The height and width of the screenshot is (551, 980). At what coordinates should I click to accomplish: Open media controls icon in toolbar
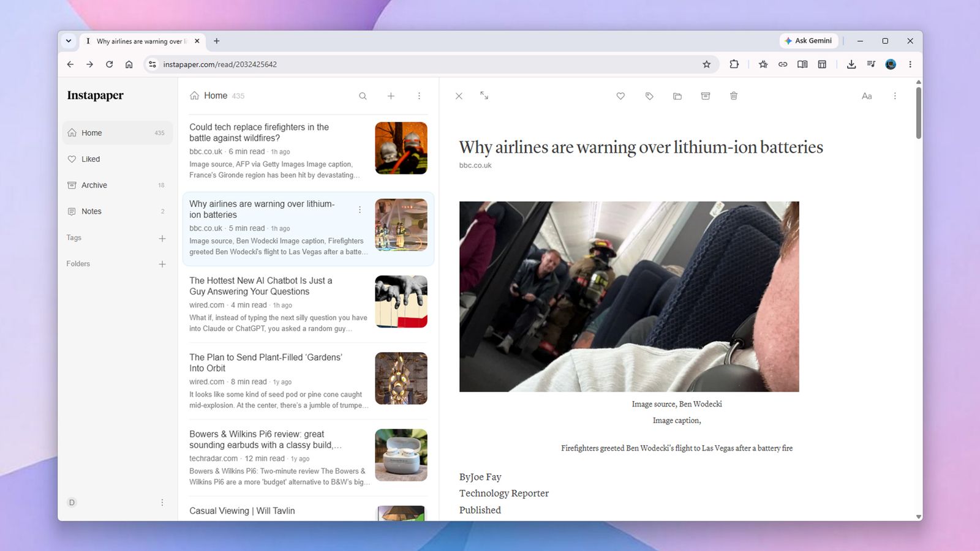coord(871,64)
